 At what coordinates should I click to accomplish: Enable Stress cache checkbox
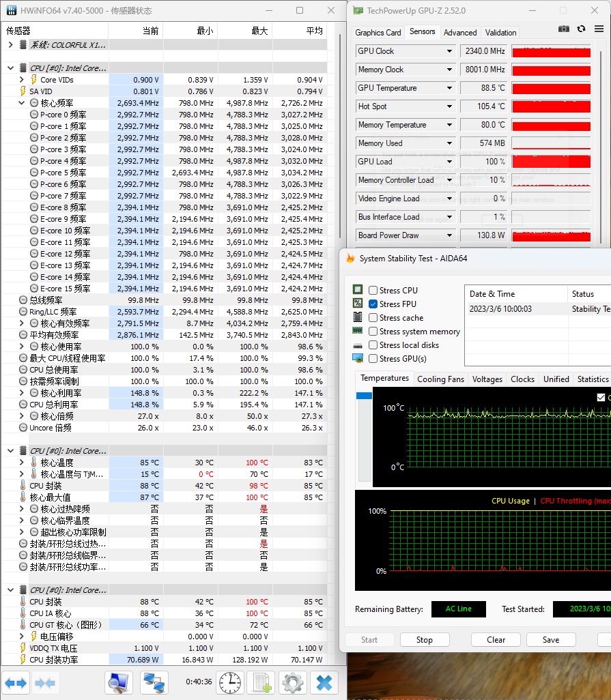tap(373, 318)
